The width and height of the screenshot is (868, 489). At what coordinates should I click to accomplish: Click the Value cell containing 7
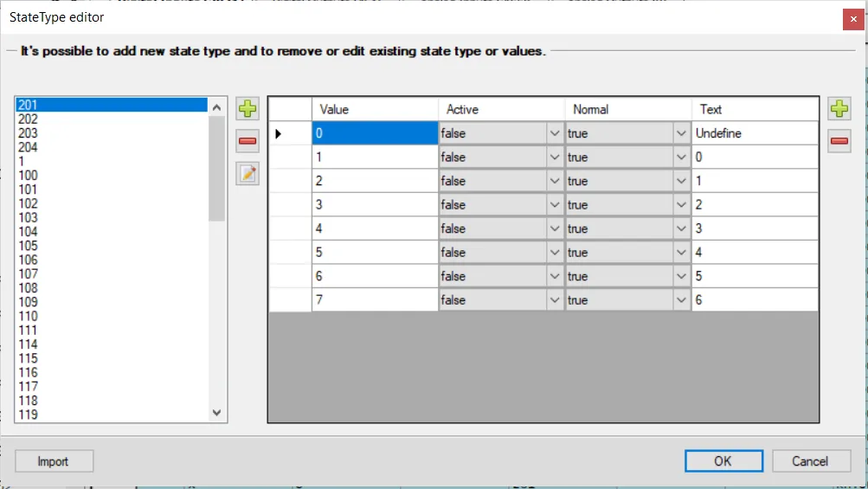point(375,300)
